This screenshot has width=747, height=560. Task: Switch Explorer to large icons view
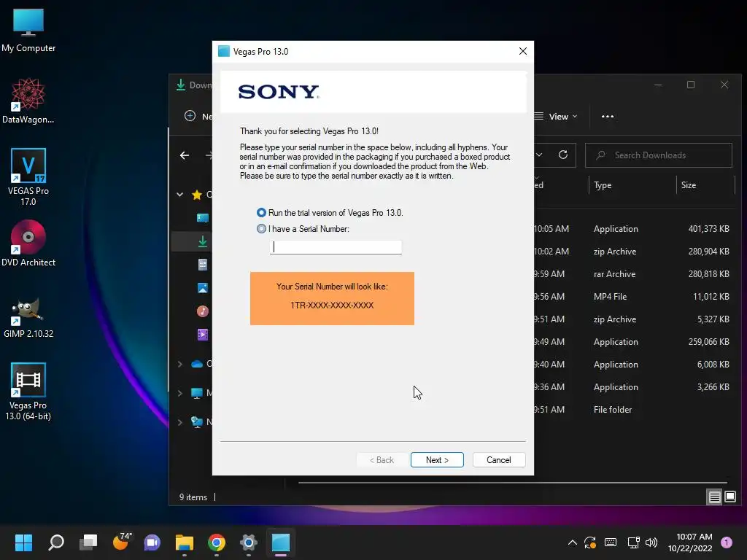click(729, 497)
